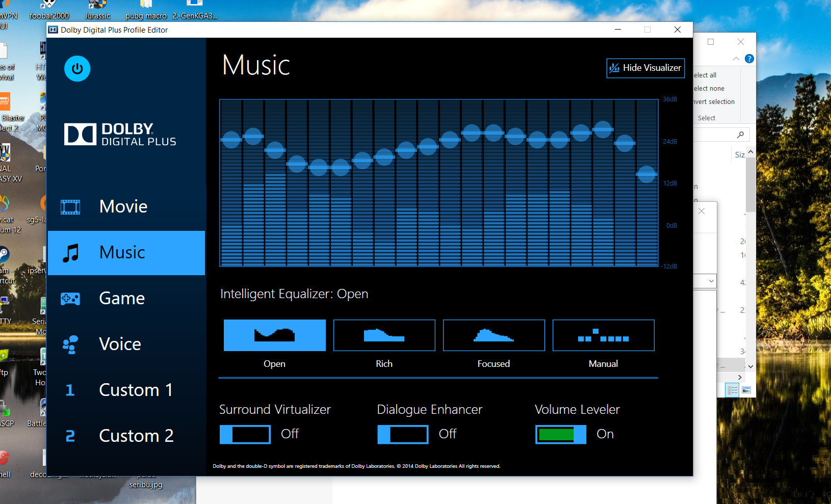Open the Custom 1 profile
Screen dimensions: 831x504
[126, 390]
